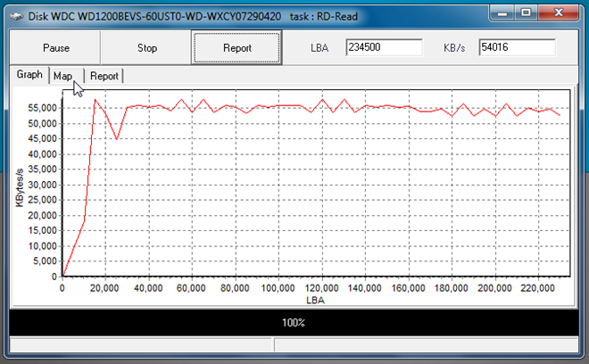Image resolution: width=589 pixels, height=364 pixels.
Task: Click the 25,000 y-axis value
Action: coord(42,200)
